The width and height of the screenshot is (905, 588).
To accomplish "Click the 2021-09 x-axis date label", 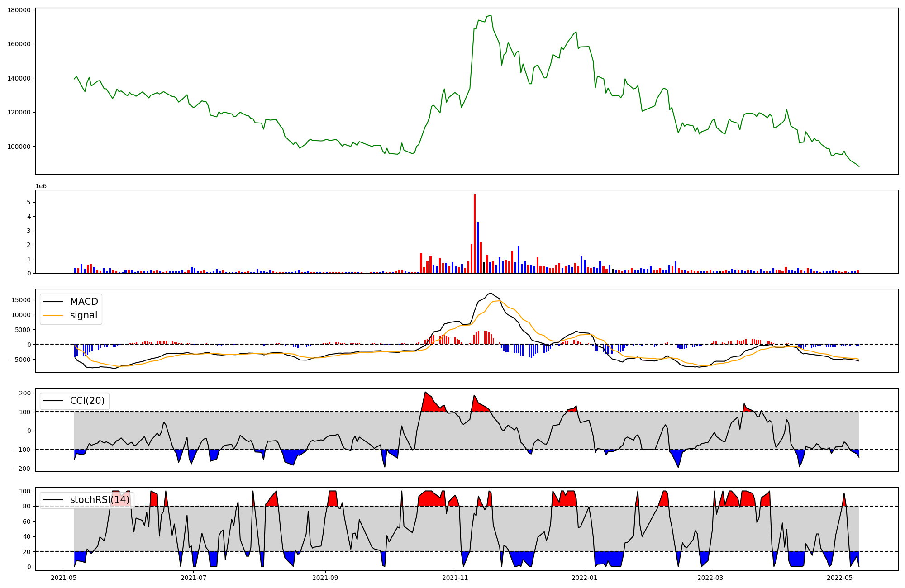I will coord(325,578).
